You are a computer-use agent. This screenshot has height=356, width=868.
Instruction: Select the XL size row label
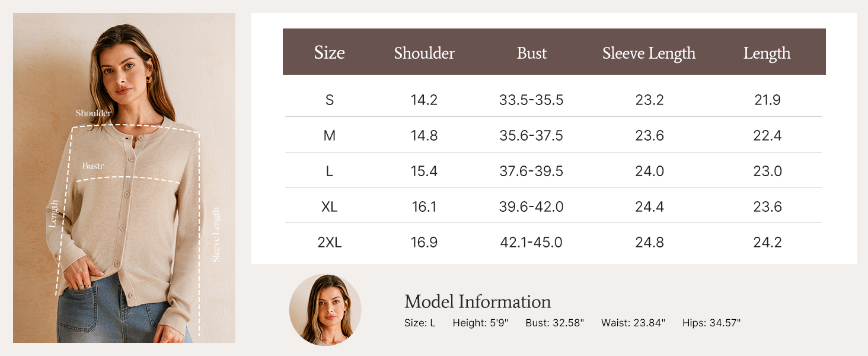pos(330,207)
